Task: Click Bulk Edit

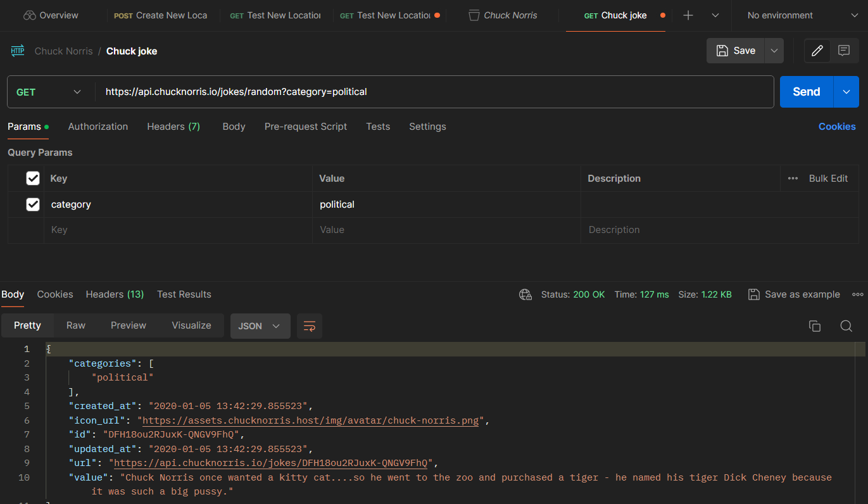Action: coord(828,179)
